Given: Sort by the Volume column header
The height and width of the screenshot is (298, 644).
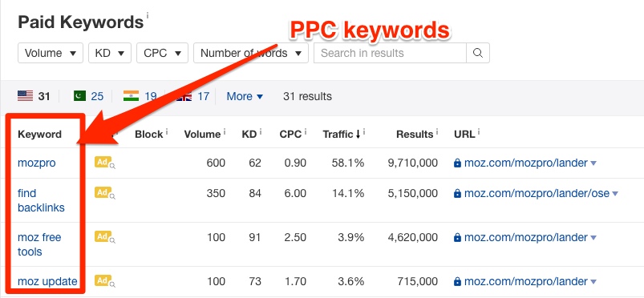Looking at the screenshot, I should pos(202,135).
